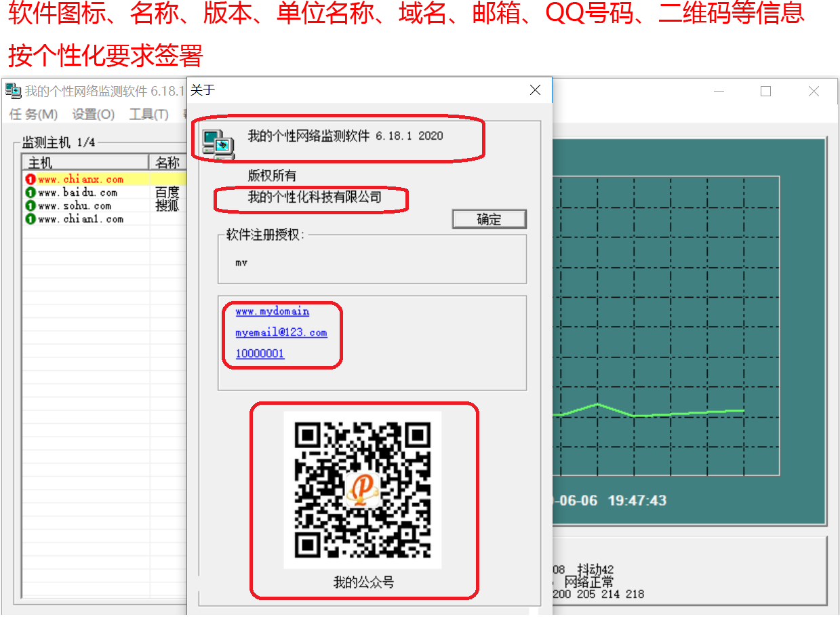This screenshot has height=617, width=840.
Task: Click the QR code image
Action: click(x=363, y=490)
